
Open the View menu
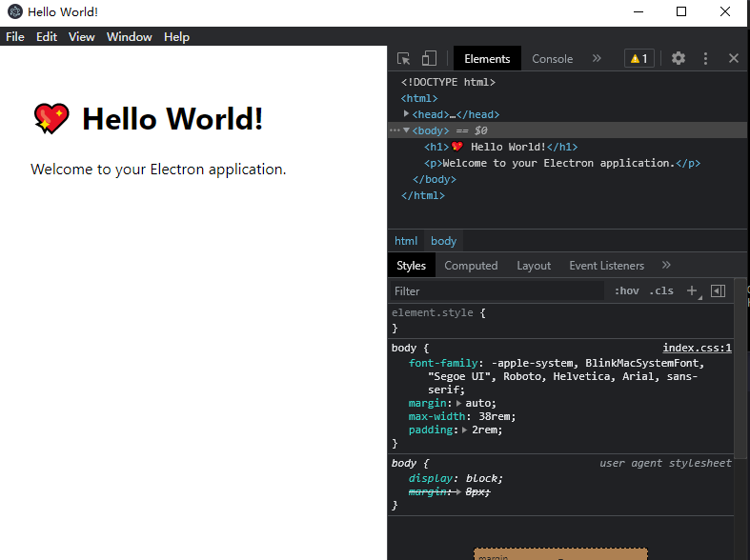pos(81,37)
